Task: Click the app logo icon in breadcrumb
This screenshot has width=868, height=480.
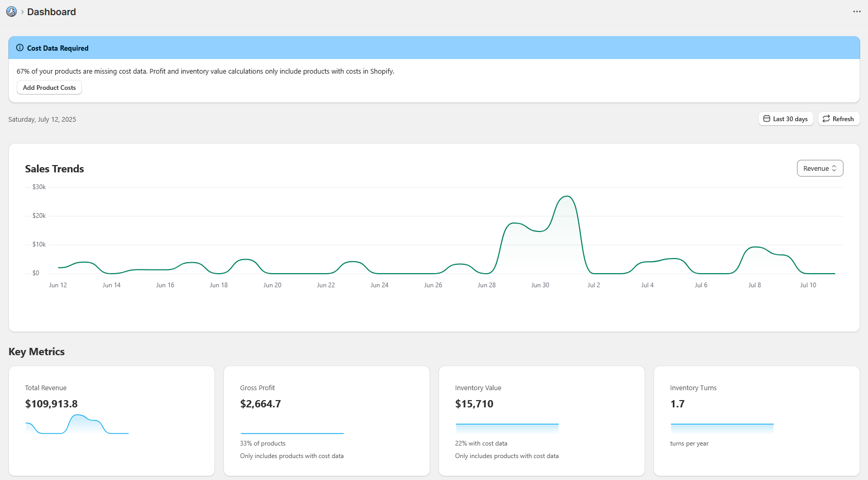Action: coord(11,11)
